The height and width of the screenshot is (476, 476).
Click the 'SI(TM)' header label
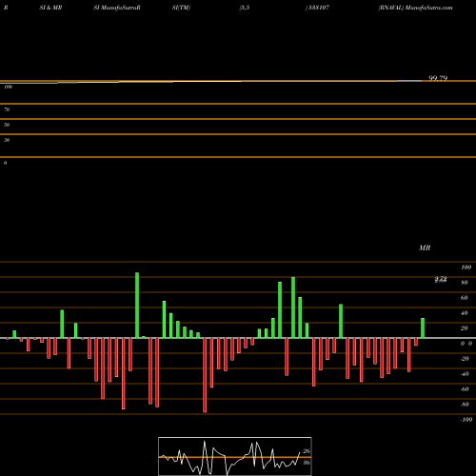click(181, 8)
